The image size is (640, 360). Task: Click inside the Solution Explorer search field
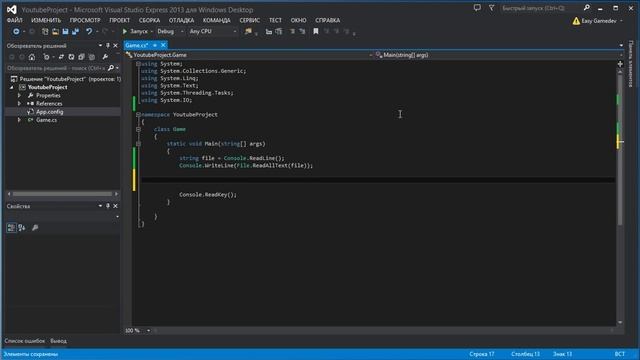click(56, 68)
